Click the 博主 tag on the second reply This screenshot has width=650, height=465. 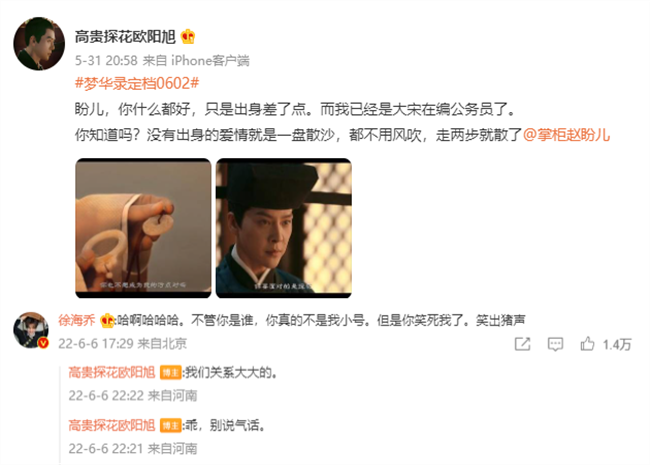point(170,426)
